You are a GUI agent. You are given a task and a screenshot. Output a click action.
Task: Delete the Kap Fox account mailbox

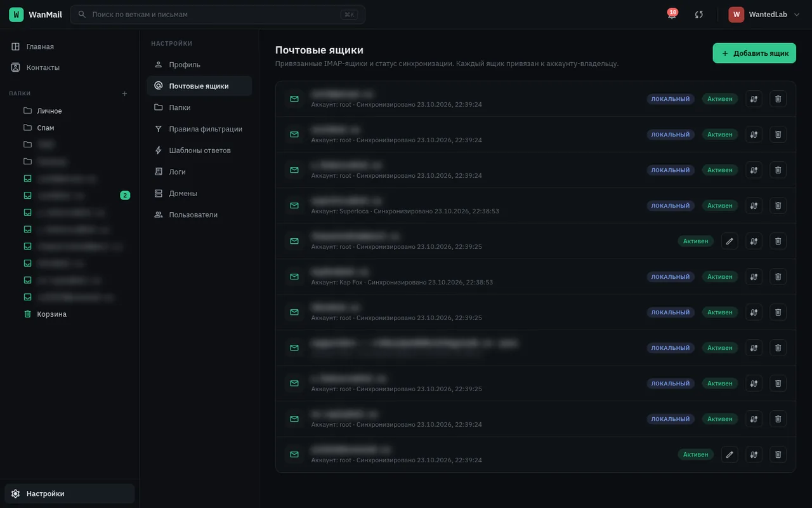(778, 276)
